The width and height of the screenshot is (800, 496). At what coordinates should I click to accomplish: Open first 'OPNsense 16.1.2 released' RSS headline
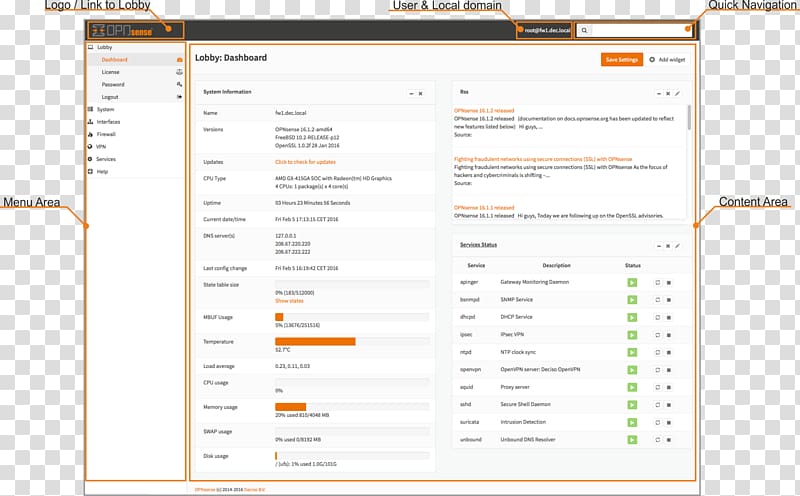coord(484,110)
